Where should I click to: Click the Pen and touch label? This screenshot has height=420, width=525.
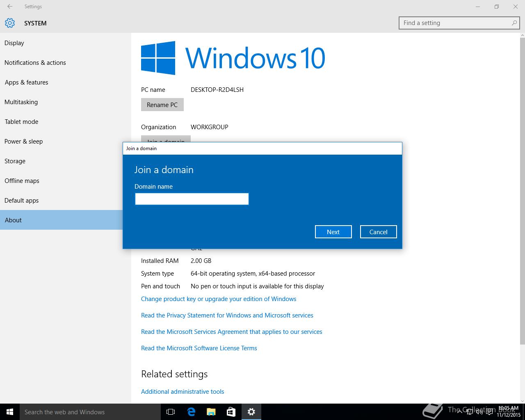point(160,286)
